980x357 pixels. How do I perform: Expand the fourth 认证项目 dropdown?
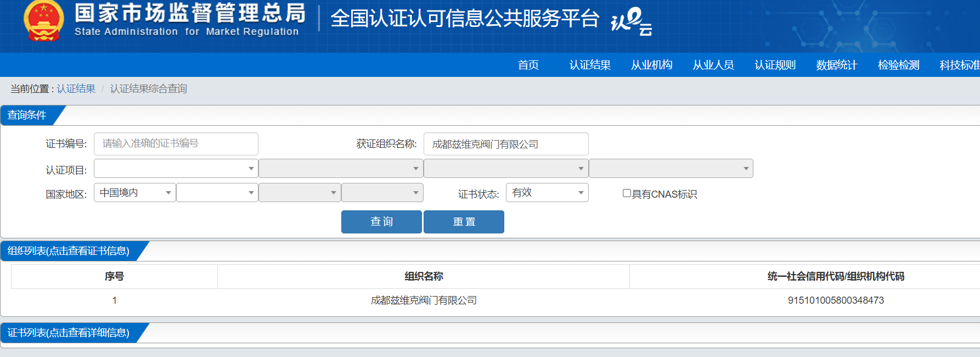pyautogui.click(x=671, y=168)
